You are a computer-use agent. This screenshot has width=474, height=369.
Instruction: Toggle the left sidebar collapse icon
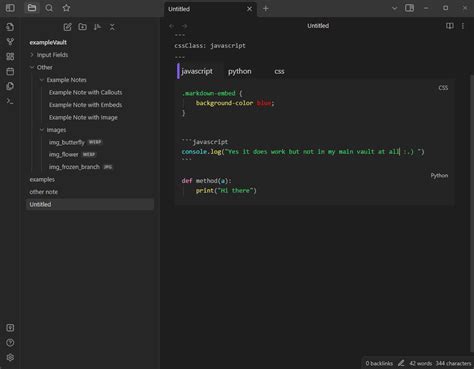tap(10, 8)
